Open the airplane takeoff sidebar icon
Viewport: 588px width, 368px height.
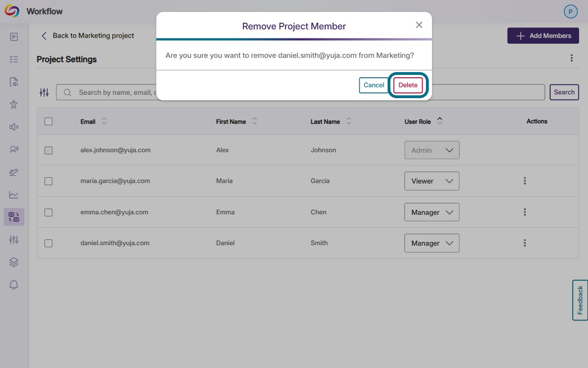point(14,172)
